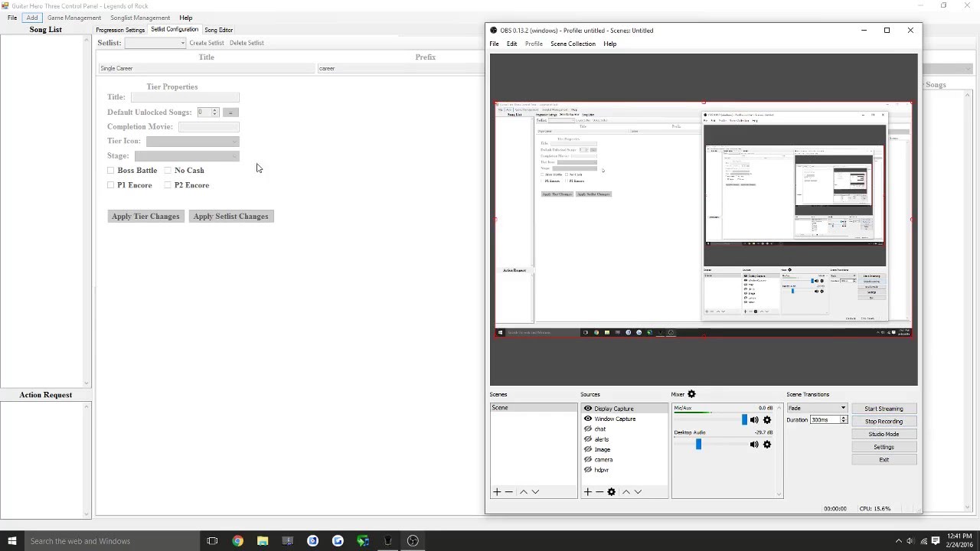Open File Explorer from the taskbar
Viewport: 980px width, 551px height.
click(263, 541)
